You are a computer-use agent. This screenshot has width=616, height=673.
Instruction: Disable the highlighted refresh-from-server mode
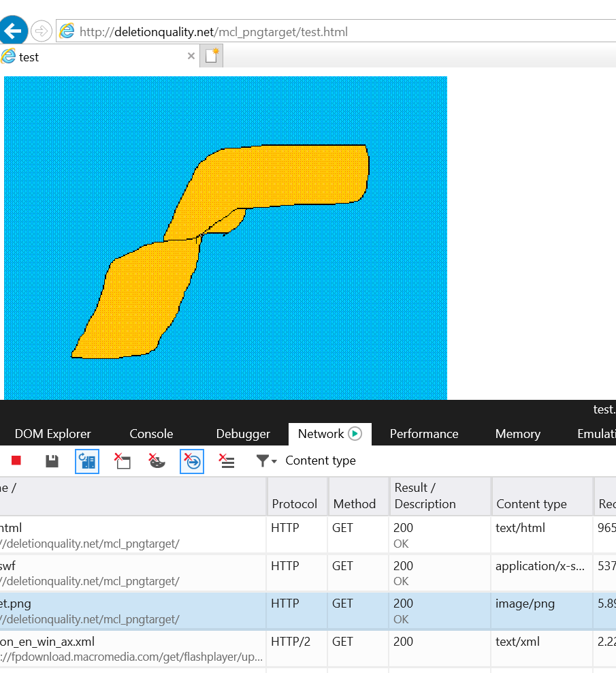86,461
